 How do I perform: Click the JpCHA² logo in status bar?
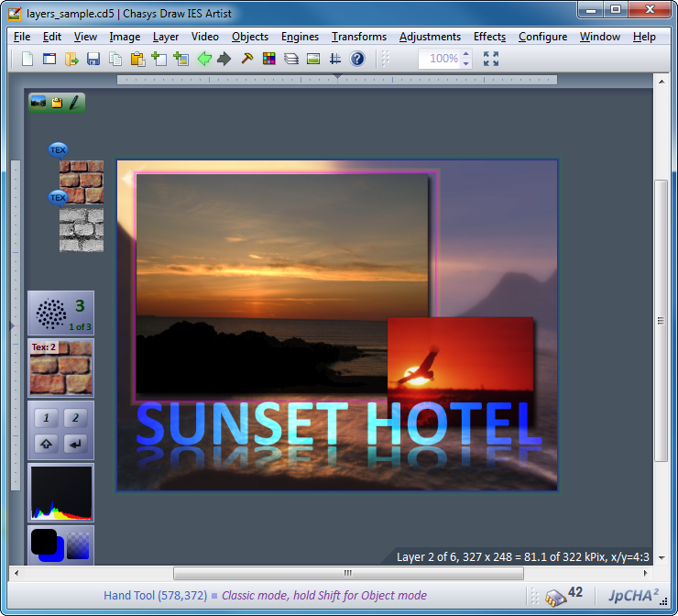coord(632,596)
